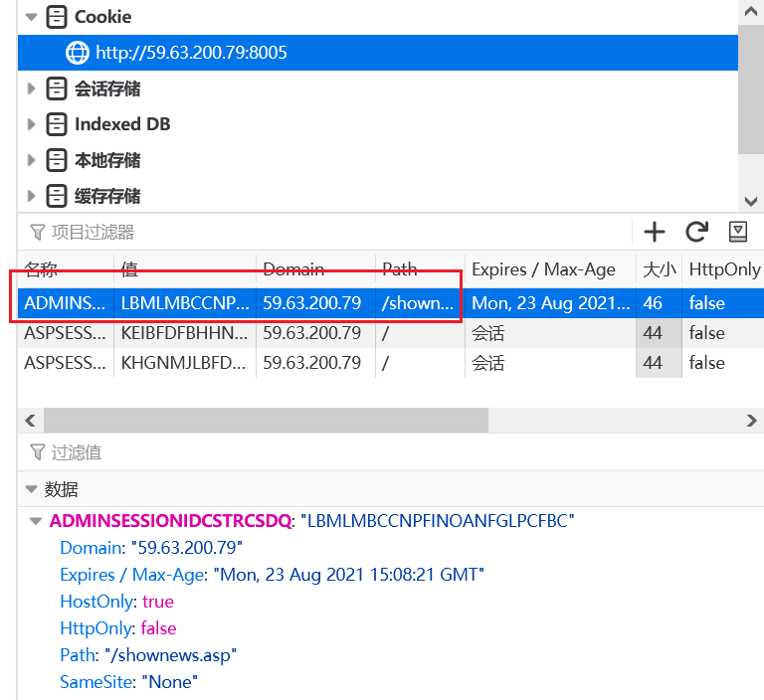Click the 缓存存储 storage icon
This screenshot has height=700, width=764.
[x=57, y=196]
